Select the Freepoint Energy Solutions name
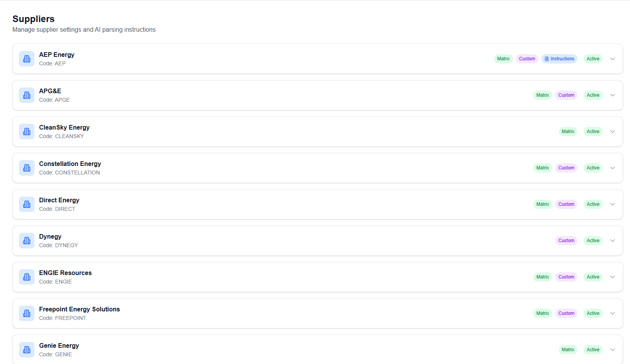The image size is (630, 364). (79, 309)
